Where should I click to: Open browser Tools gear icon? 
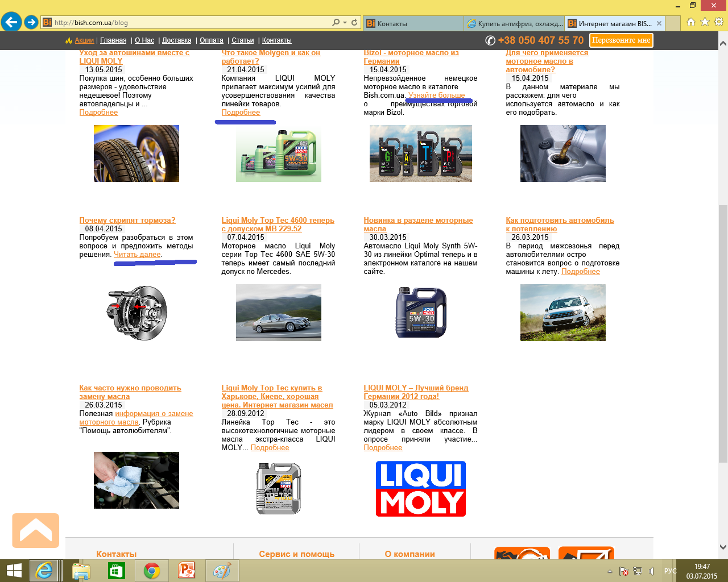tap(719, 22)
